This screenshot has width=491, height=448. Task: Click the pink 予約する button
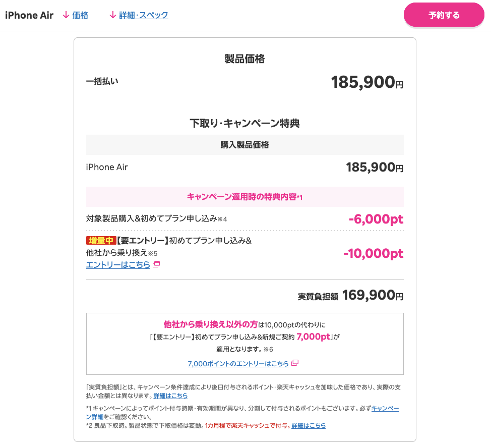click(x=444, y=15)
